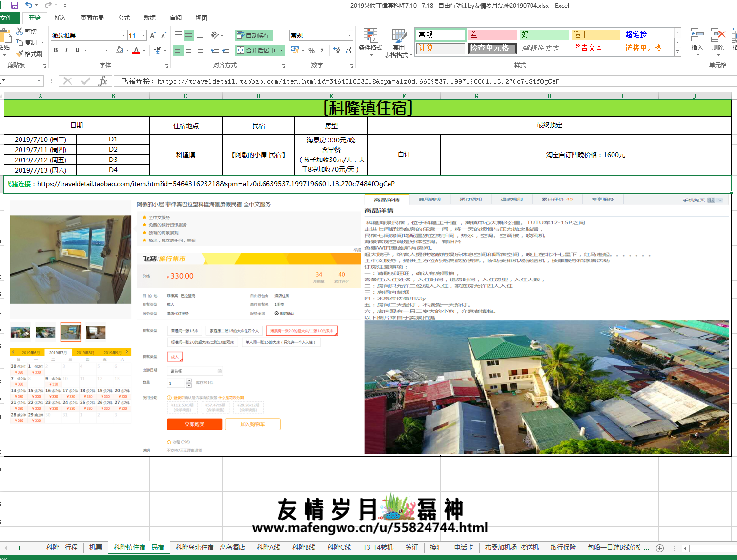Screen dimensions: 737x560
Task: Switch to 页面布局 ribbon tab
Action: click(x=92, y=18)
